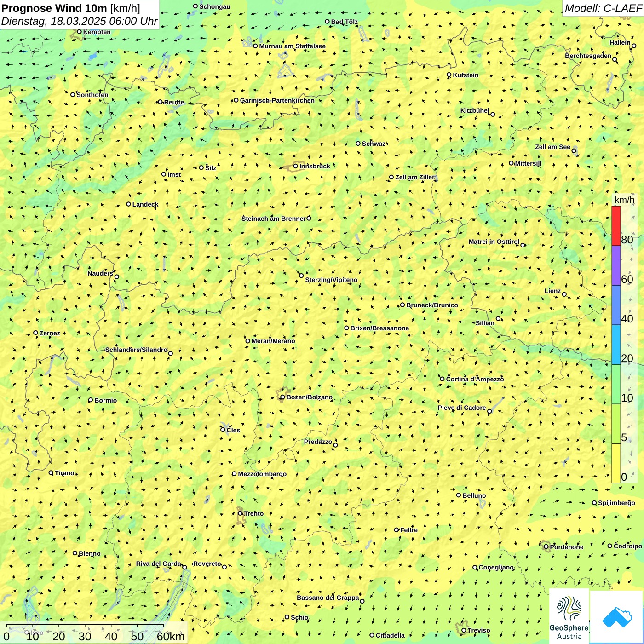Pick the purple legend color 60–80 km/h
The width and height of the screenshot is (644, 644).
coord(616,265)
